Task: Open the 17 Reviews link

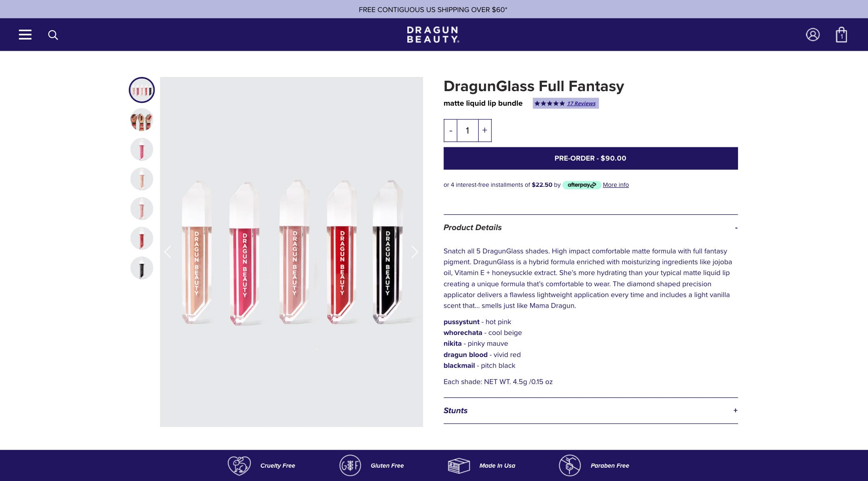Action: coord(581,104)
